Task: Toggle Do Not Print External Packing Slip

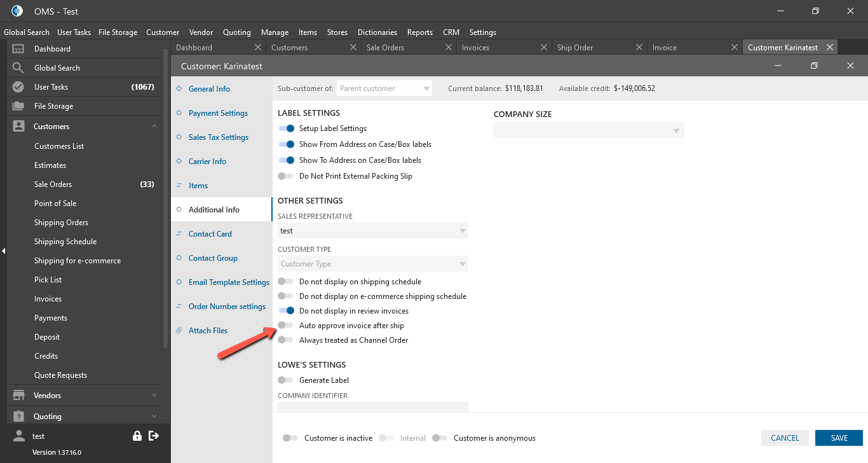Action: click(x=286, y=176)
